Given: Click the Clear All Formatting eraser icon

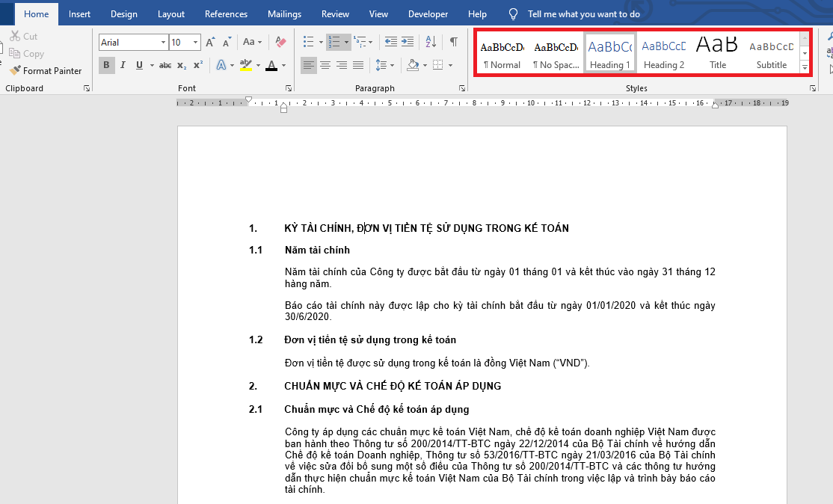Looking at the screenshot, I should tap(280, 42).
